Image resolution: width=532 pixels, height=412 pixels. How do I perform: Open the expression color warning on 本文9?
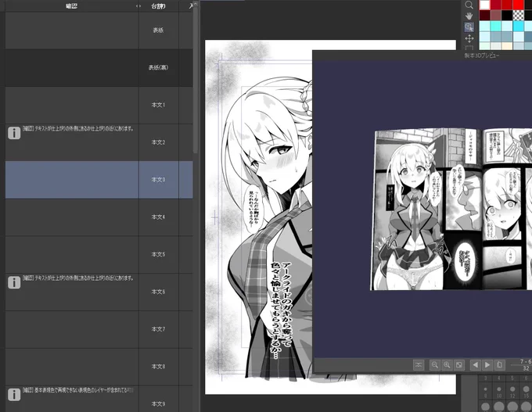[x=78, y=390]
